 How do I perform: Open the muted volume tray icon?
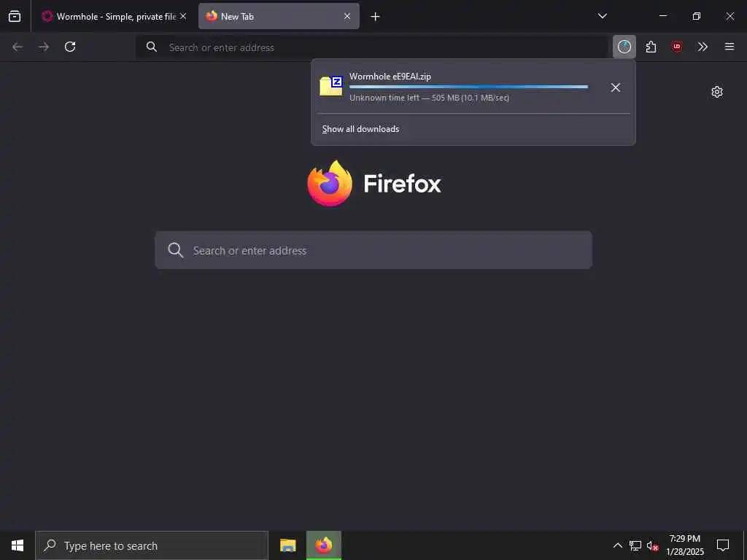(x=652, y=545)
